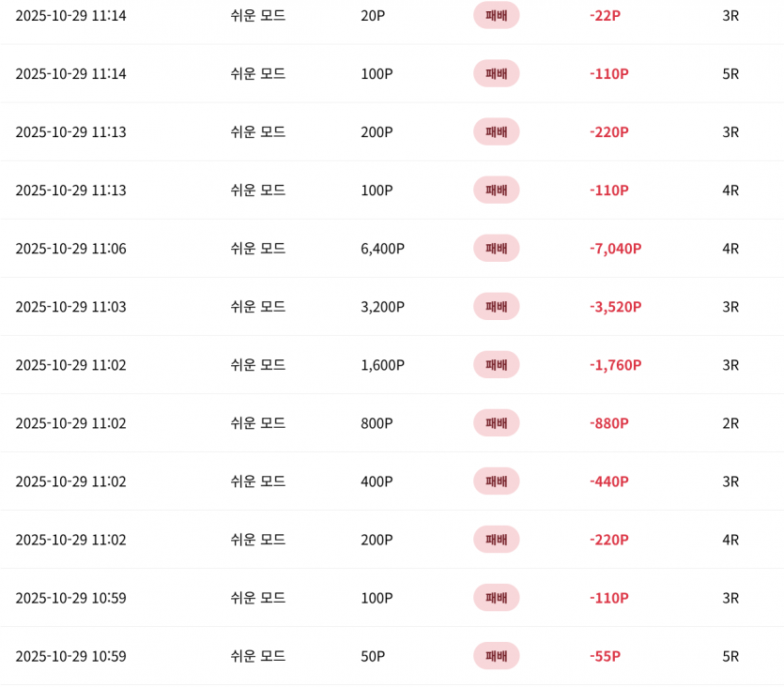
Task: Select the -880P loss amount
Action: pyautogui.click(x=608, y=423)
